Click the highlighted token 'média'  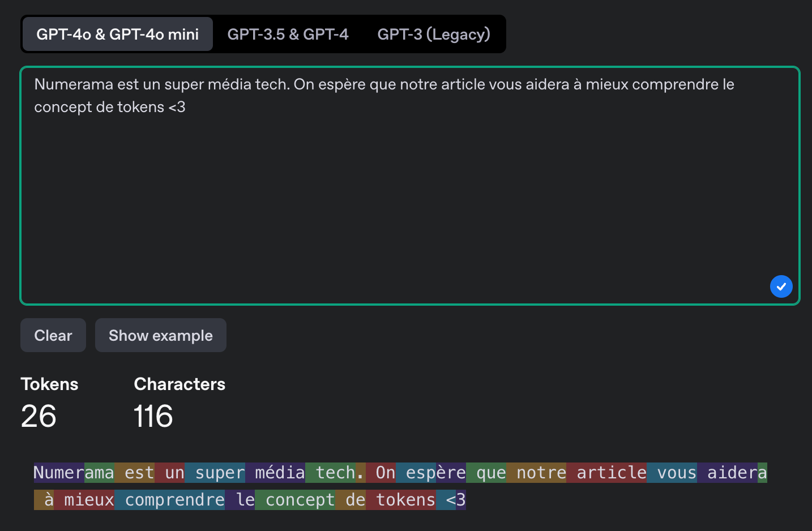coord(275,473)
